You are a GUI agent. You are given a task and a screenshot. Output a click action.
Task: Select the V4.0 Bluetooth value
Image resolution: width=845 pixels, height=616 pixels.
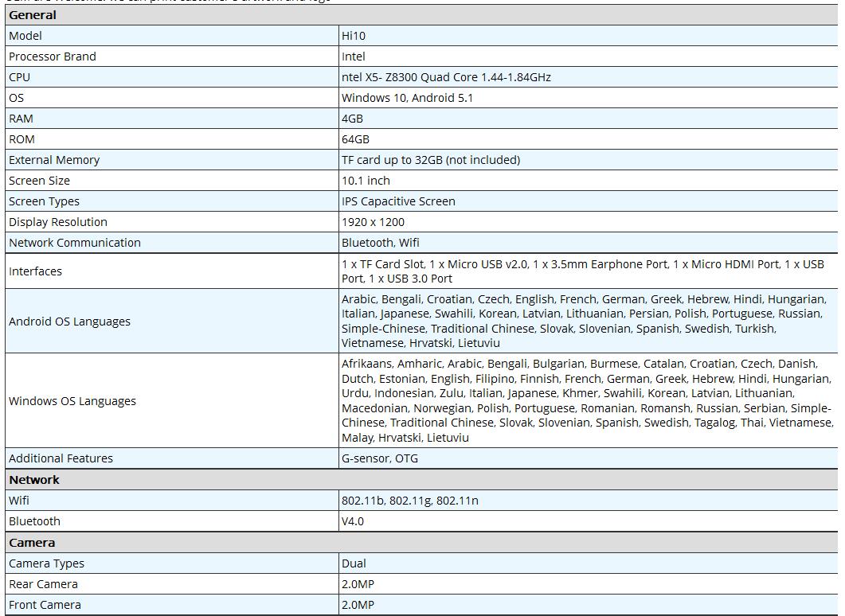353,521
